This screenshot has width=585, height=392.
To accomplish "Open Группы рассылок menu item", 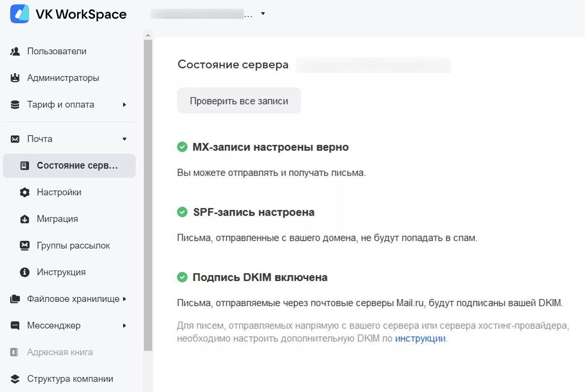I will click(69, 246).
